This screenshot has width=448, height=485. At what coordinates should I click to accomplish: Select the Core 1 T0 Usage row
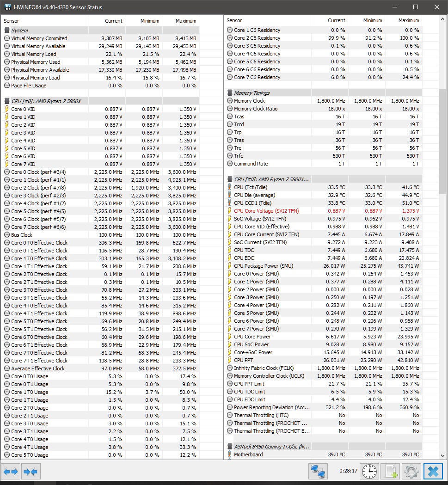point(100,392)
